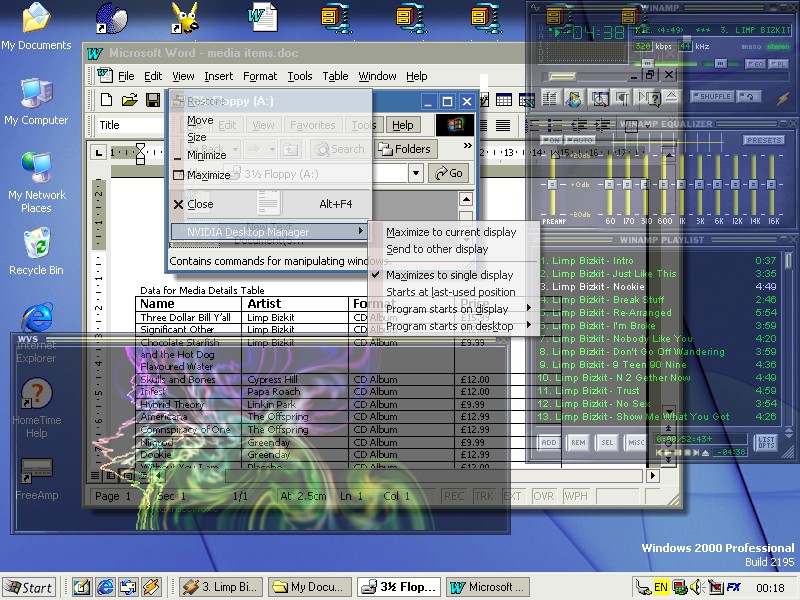
Task: Open My Computer desktop icon
Action: [36, 93]
